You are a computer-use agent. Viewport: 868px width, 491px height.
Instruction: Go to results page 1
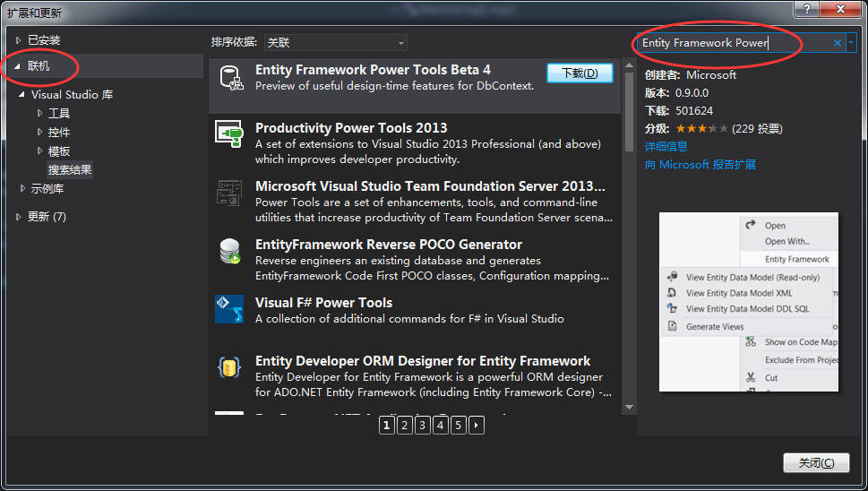pyautogui.click(x=387, y=425)
